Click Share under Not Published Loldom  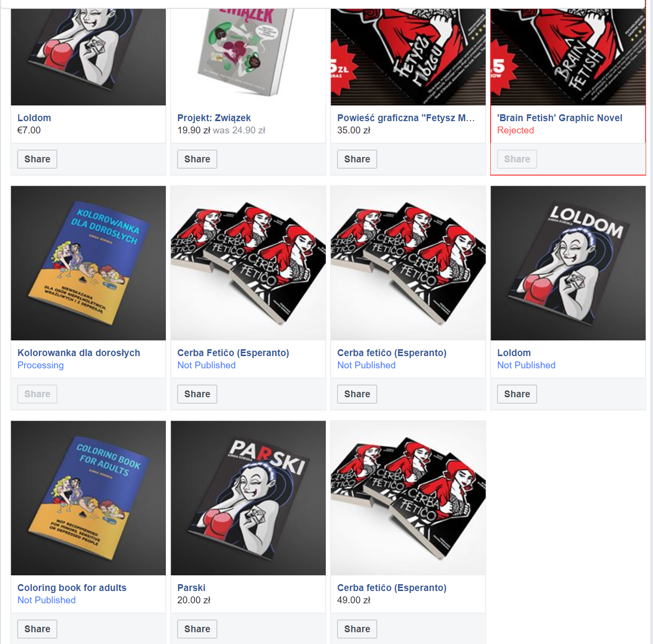517,394
